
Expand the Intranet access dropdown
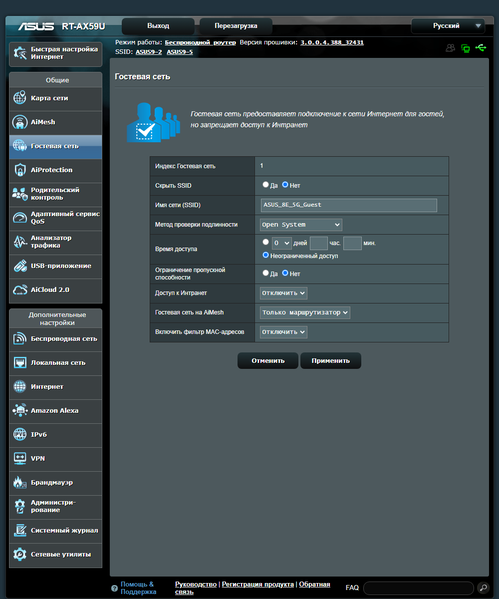284,293
